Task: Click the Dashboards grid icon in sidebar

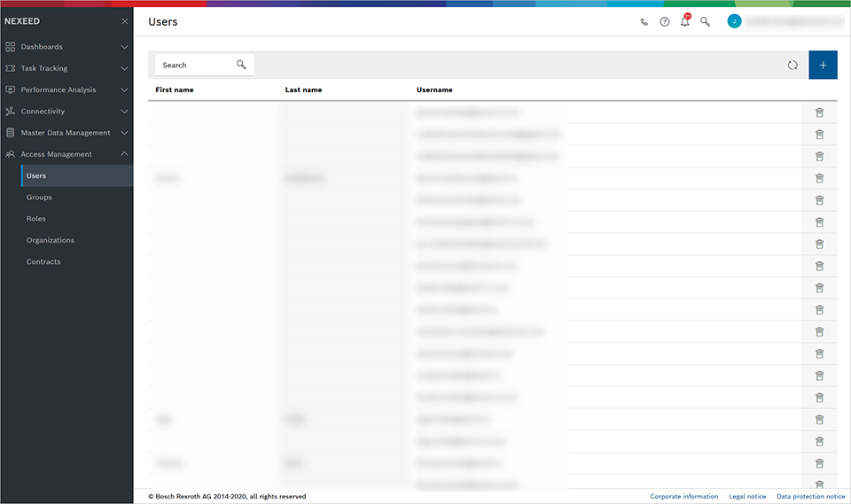Action: [10, 47]
